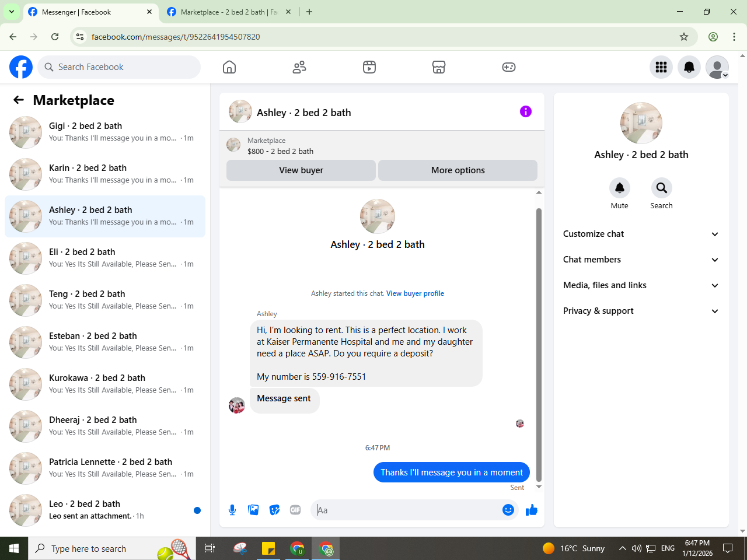Go back using the Marketplace back arrow

[19, 100]
